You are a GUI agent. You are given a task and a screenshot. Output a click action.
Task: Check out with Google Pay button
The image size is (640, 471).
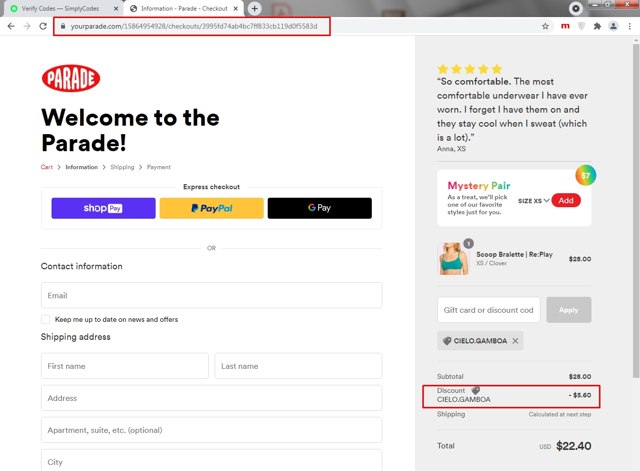[x=320, y=208]
